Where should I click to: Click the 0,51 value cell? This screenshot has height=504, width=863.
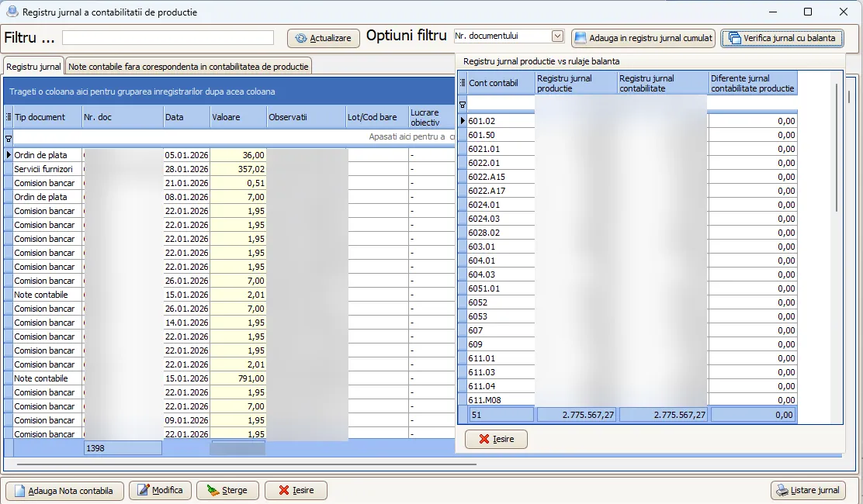coord(238,183)
